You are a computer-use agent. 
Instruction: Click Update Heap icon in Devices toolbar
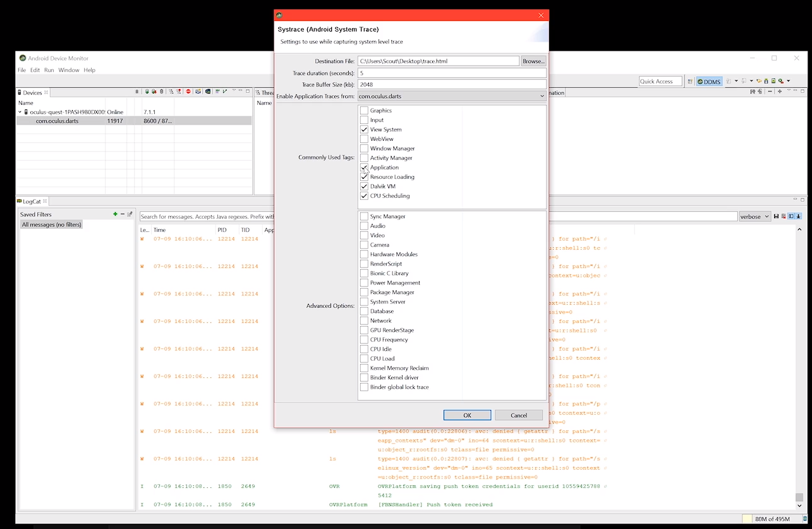[147, 92]
